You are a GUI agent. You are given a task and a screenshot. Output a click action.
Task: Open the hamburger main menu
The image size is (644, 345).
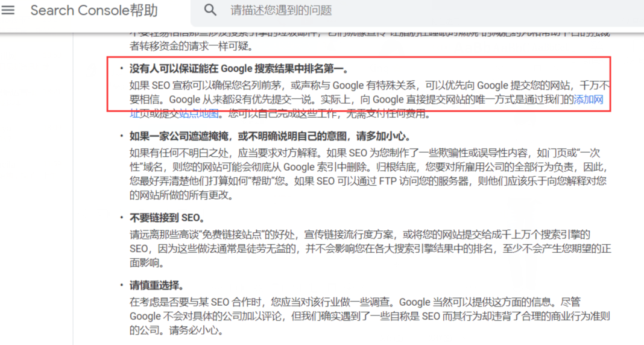[x=8, y=10]
